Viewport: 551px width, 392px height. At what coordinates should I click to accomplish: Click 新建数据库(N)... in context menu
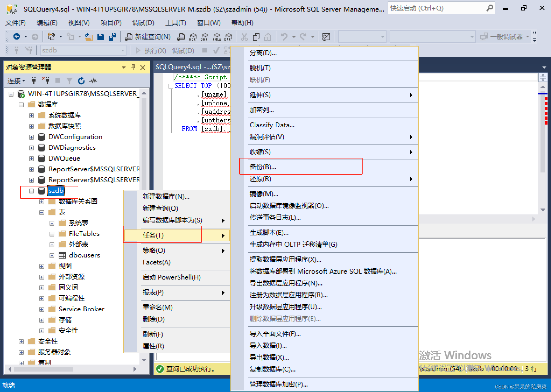pos(177,197)
